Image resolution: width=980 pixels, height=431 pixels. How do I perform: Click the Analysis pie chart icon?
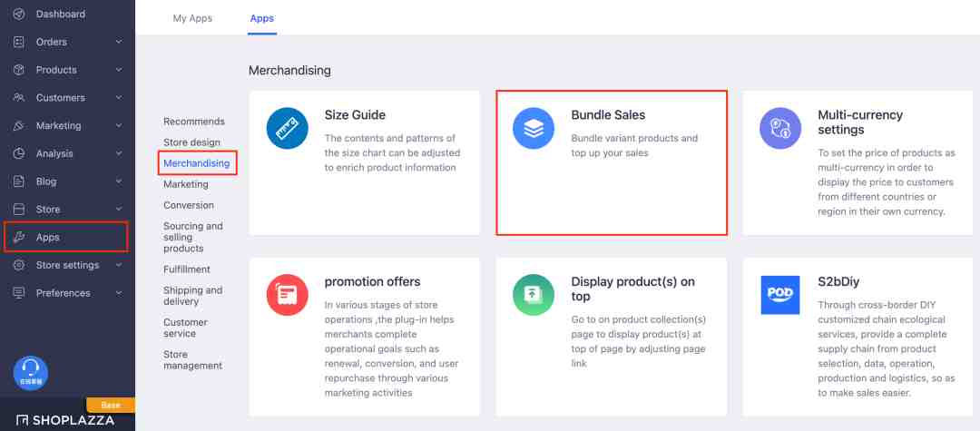click(x=19, y=153)
